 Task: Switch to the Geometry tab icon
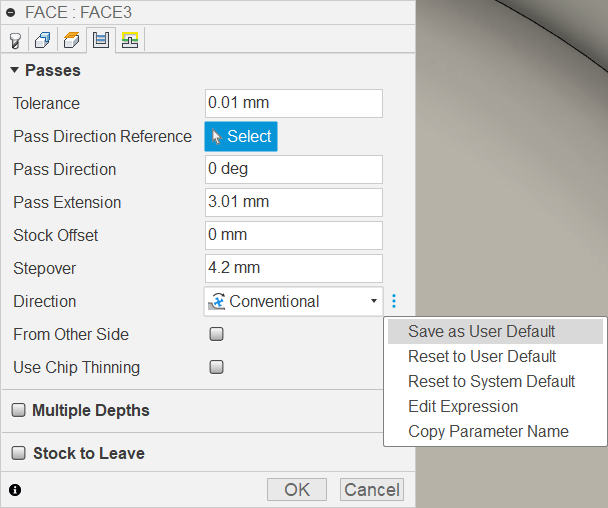point(44,40)
